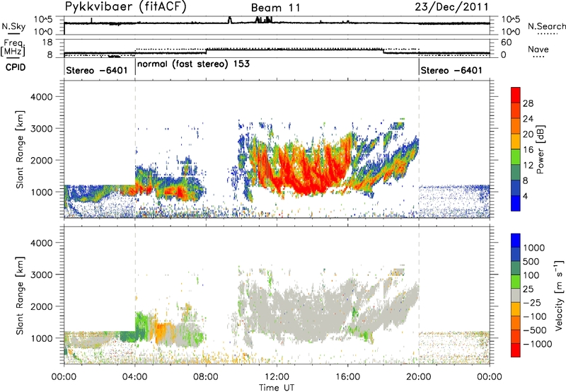This screenshot has height=392, width=566.
Task: Click the '08:00' time axis tick label
Action: point(206,377)
